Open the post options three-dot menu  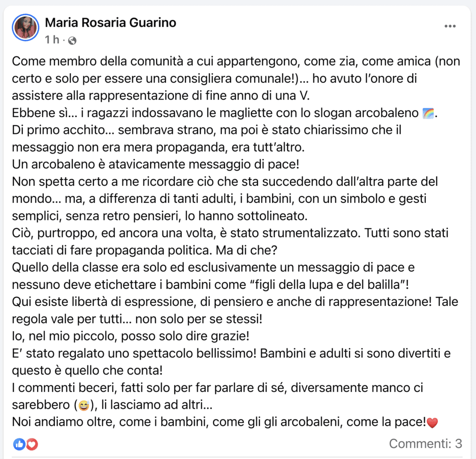450,26
